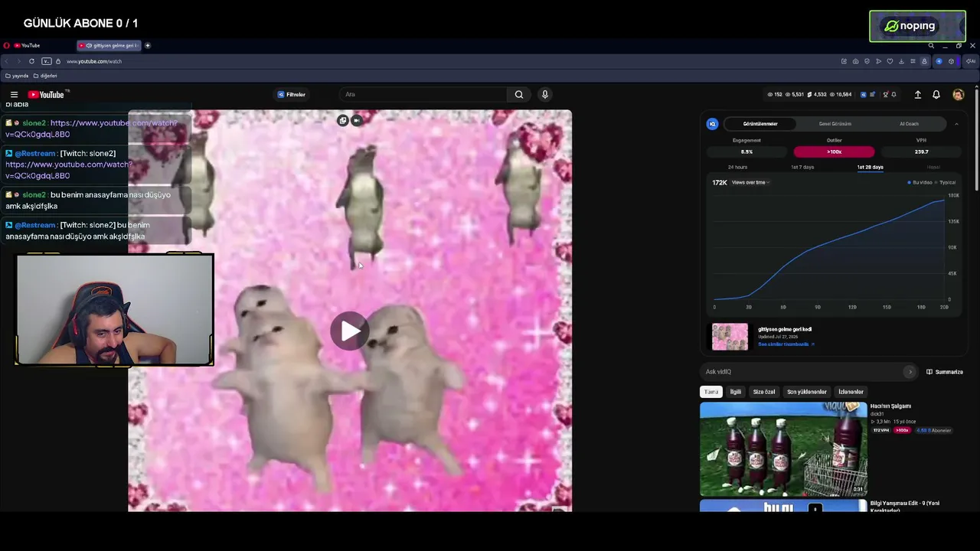The width and height of the screenshot is (980, 551).
Task: Click the browser address bar URL
Action: pos(94,61)
